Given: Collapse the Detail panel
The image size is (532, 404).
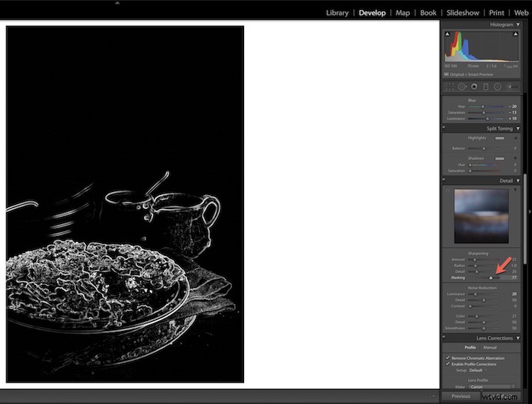Looking at the screenshot, I should coord(518,181).
